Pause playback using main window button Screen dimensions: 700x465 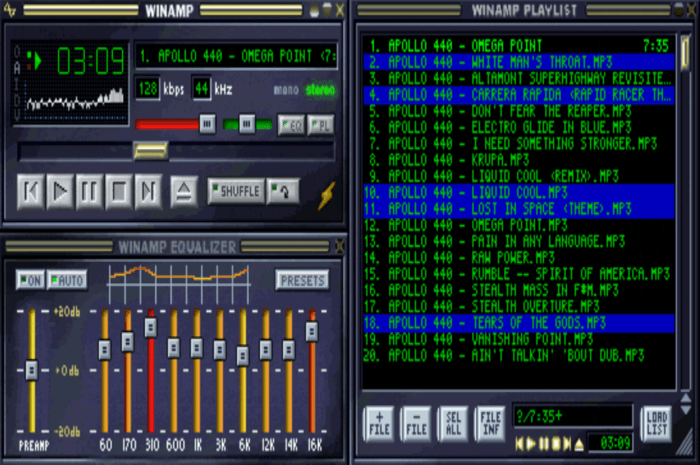point(89,192)
